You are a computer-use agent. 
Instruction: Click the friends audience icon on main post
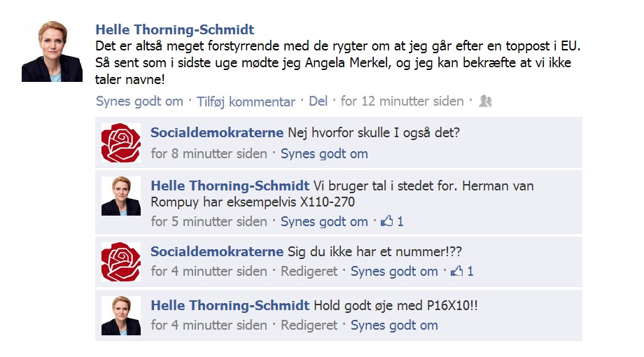[x=485, y=101]
